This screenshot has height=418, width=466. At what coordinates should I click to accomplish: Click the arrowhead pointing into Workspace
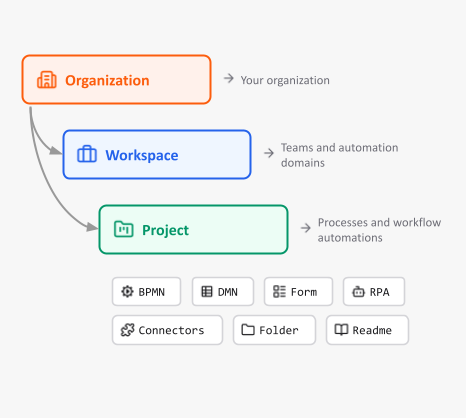(56, 151)
